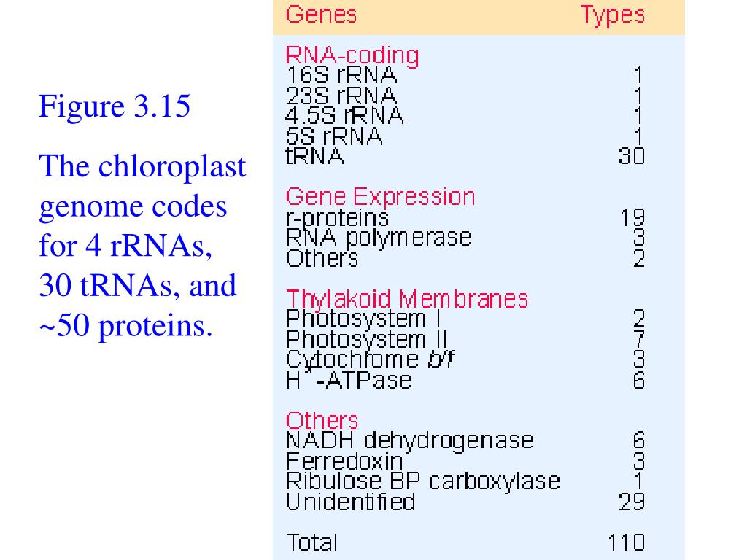The height and width of the screenshot is (560, 747).
Task: Click the Figure 3.15 caption title
Action: click(115, 106)
